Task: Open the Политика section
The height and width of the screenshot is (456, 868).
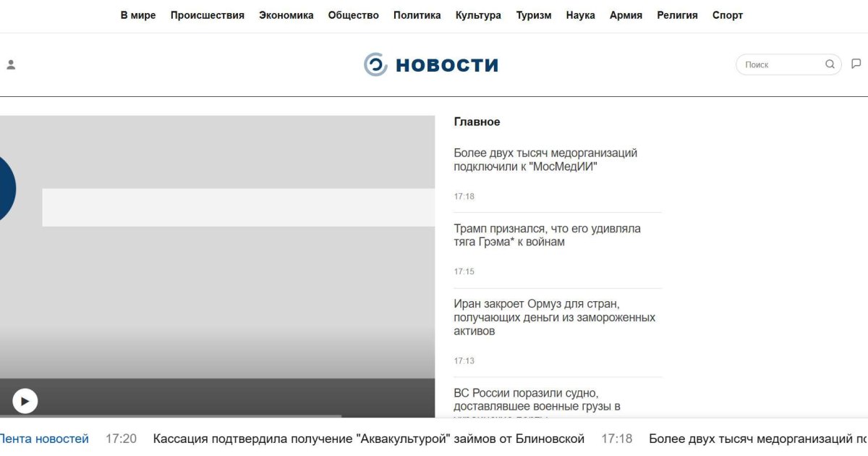Action: point(417,15)
